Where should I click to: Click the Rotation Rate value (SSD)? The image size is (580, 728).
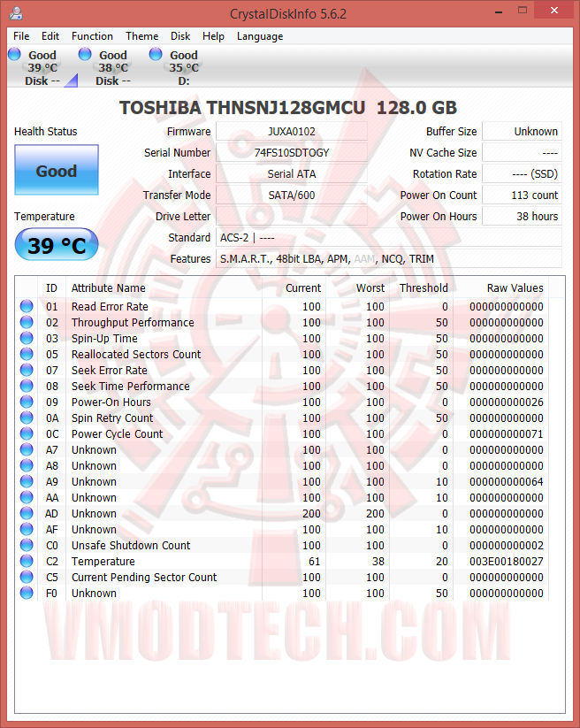(x=522, y=174)
